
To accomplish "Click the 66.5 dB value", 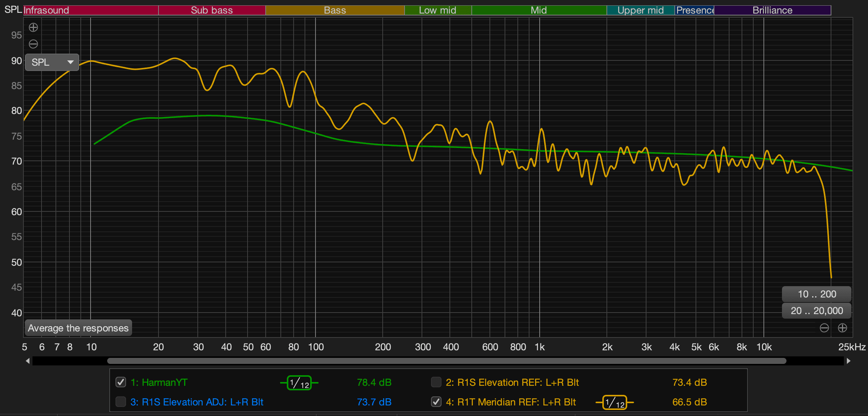I will point(689,402).
